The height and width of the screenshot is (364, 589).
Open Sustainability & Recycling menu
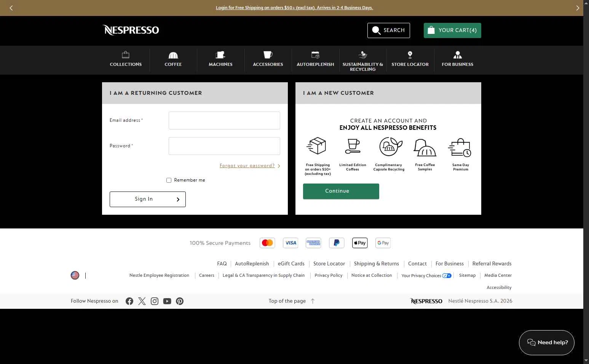(x=363, y=61)
